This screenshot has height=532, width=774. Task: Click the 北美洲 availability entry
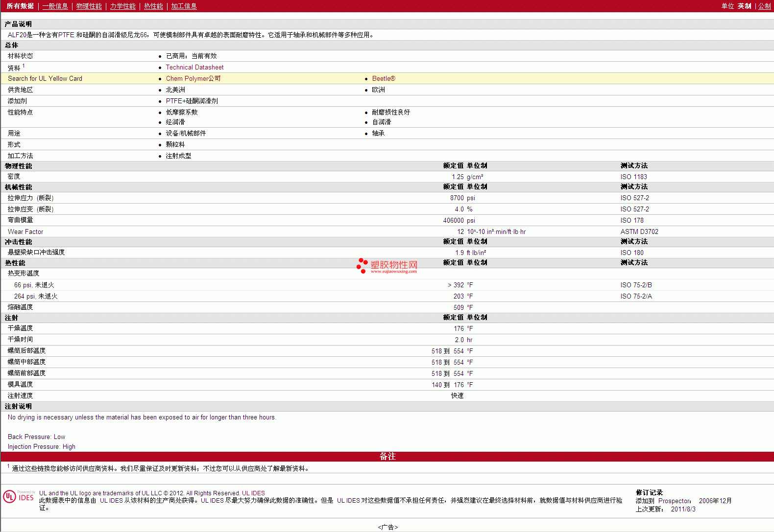(175, 90)
